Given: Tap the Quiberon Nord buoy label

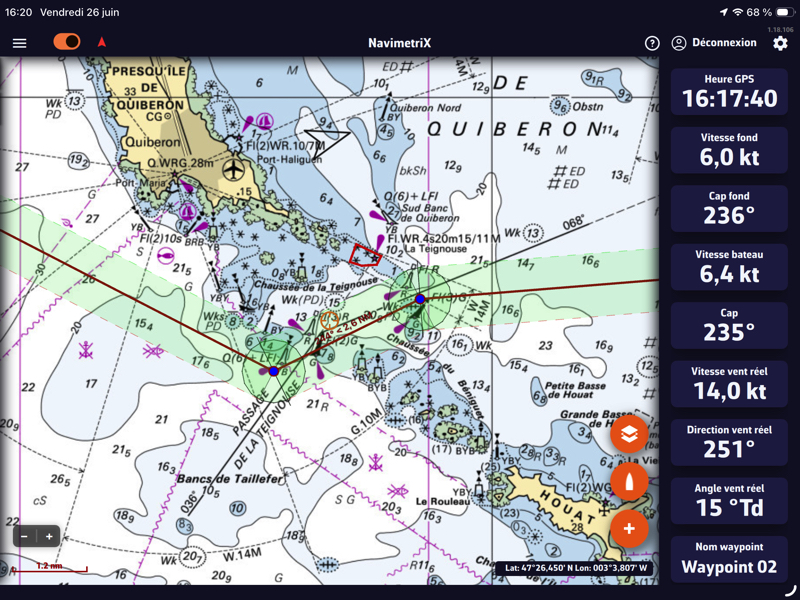Looking at the screenshot, I should (x=425, y=108).
